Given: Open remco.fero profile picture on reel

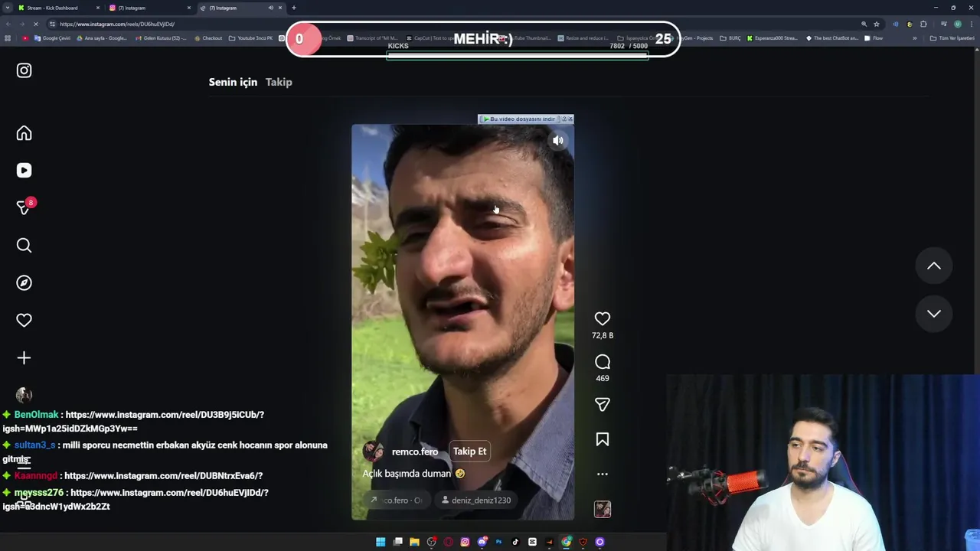Looking at the screenshot, I should coord(373,452).
